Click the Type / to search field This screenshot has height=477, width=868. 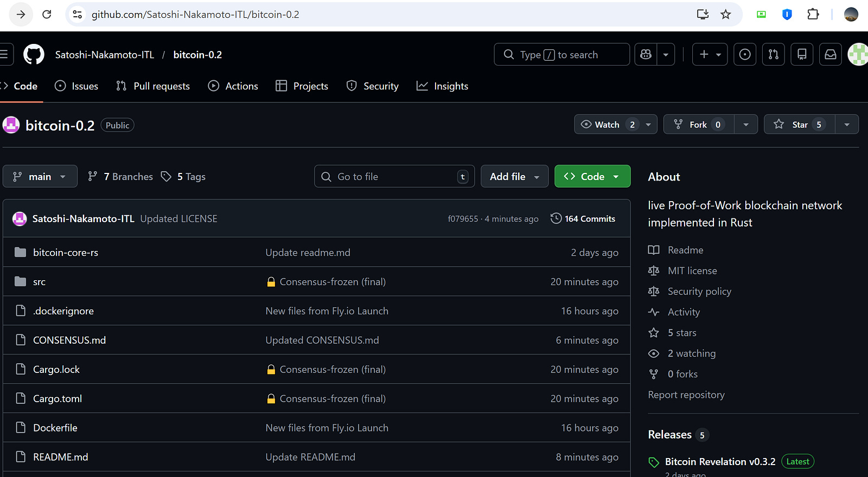561,54
